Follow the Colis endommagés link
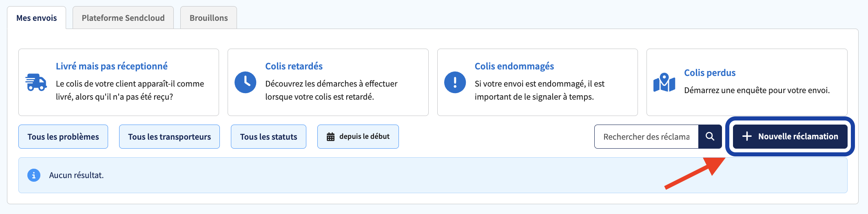Image resolution: width=868 pixels, height=214 pixels. (x=514, y=66)
